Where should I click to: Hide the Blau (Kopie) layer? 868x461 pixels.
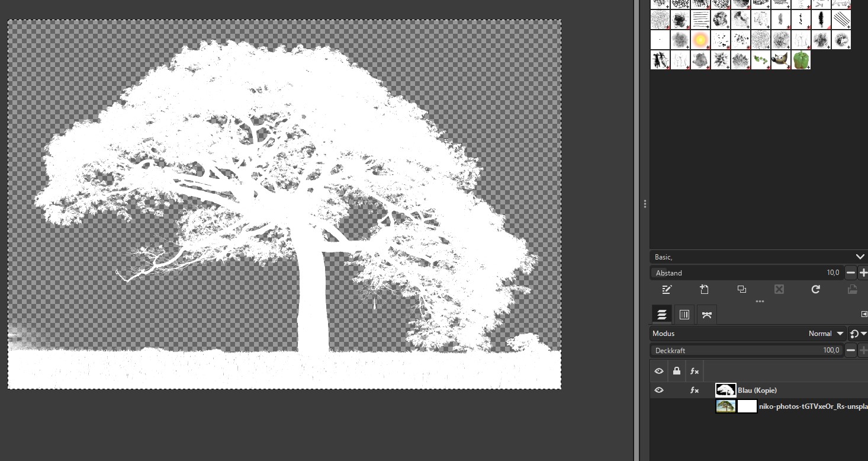(658, 390)
